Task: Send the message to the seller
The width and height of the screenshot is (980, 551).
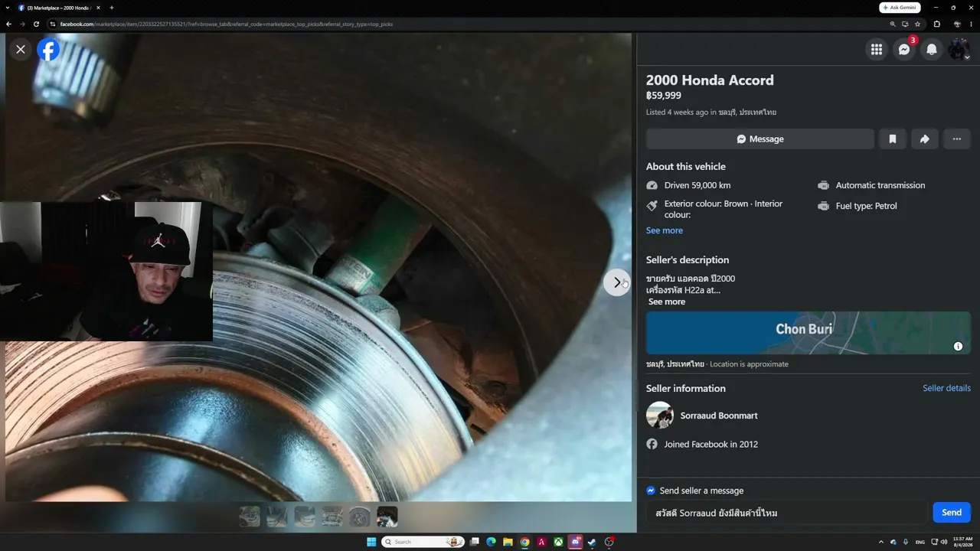Action: 952,513
